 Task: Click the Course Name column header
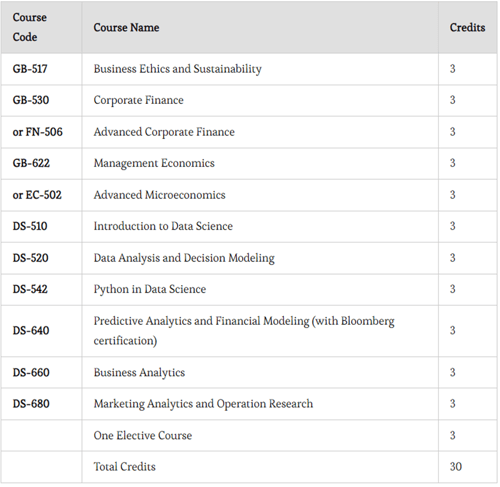pyautogui.click(x=126, y=28)
